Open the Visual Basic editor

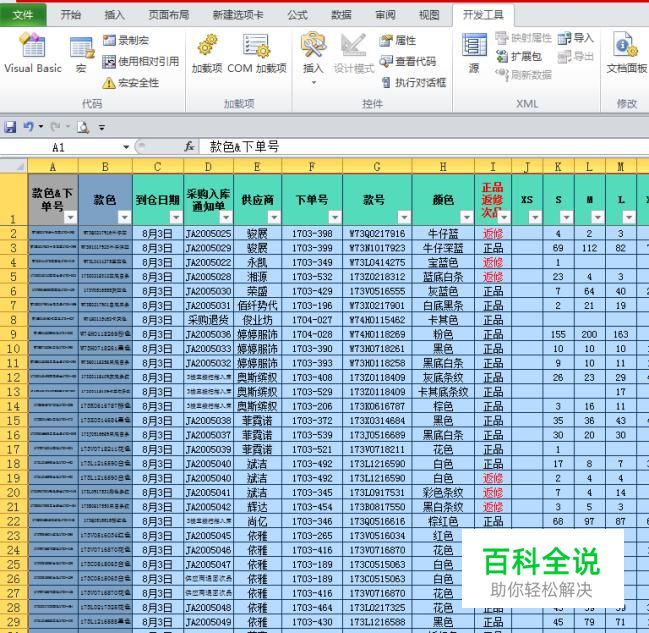point(33,53)
